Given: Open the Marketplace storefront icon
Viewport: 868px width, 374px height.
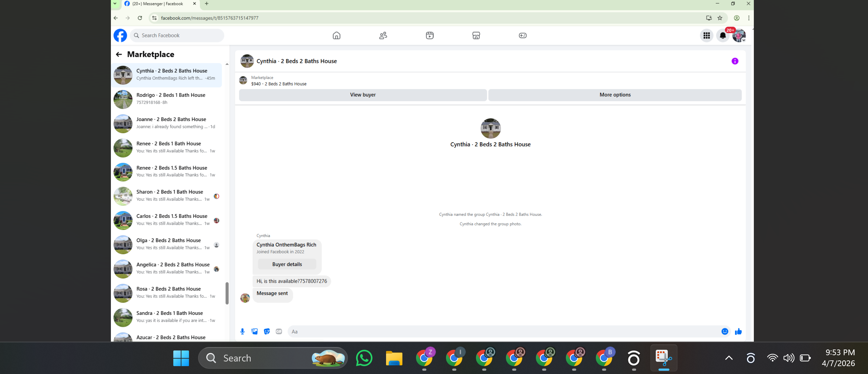Looking at the screenshot, I should coord(476,35).
